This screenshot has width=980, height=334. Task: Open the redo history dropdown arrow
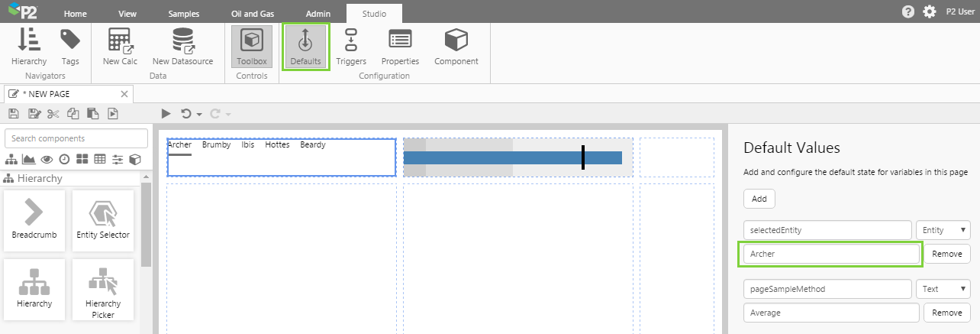point(228,115)
